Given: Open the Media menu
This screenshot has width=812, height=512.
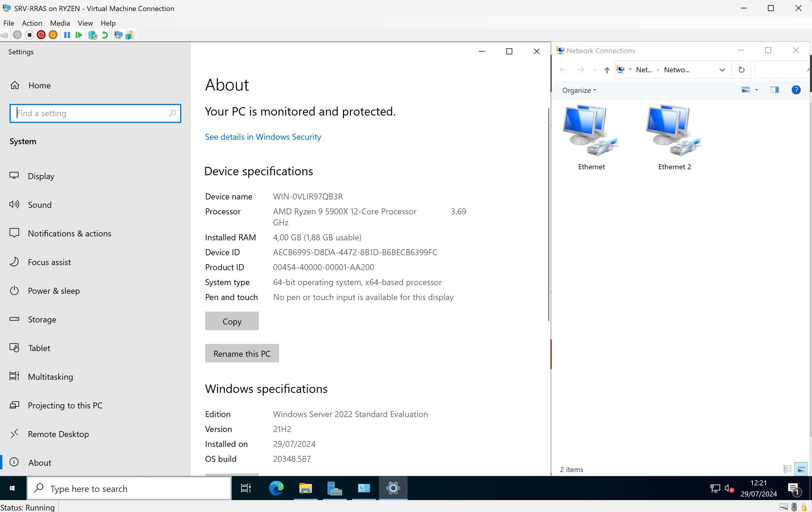Looking at the screenshot, I should coord(60,23).
